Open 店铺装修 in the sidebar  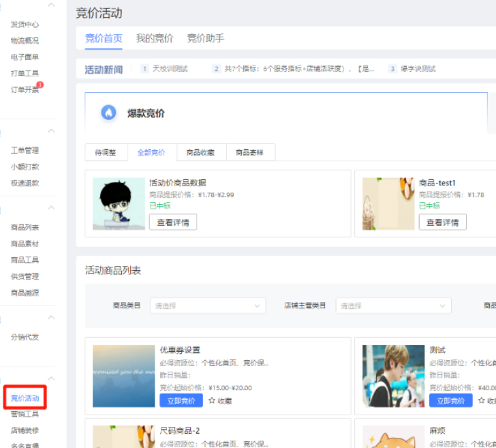point(25,430)
